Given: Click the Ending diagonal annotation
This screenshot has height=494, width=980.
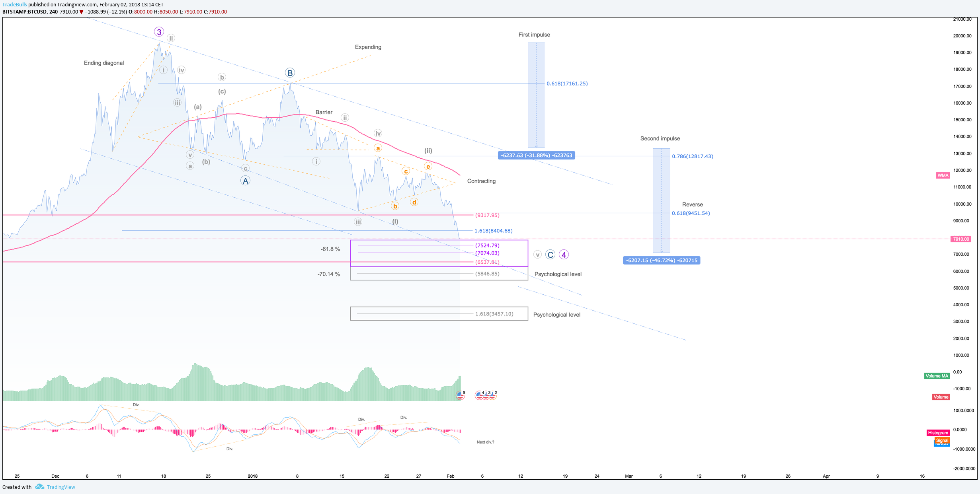Looking at the screenshot, I should (x=104, y=63).
